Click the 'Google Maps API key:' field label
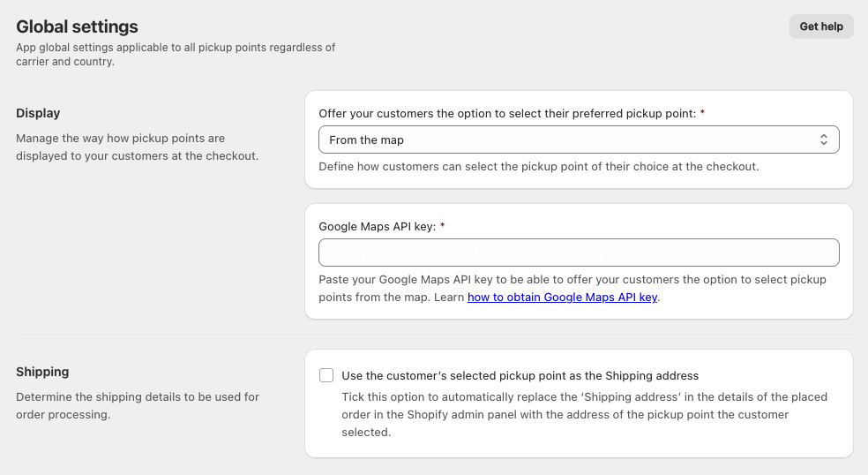This screenshot has width=868, height=475. [377, 226]
